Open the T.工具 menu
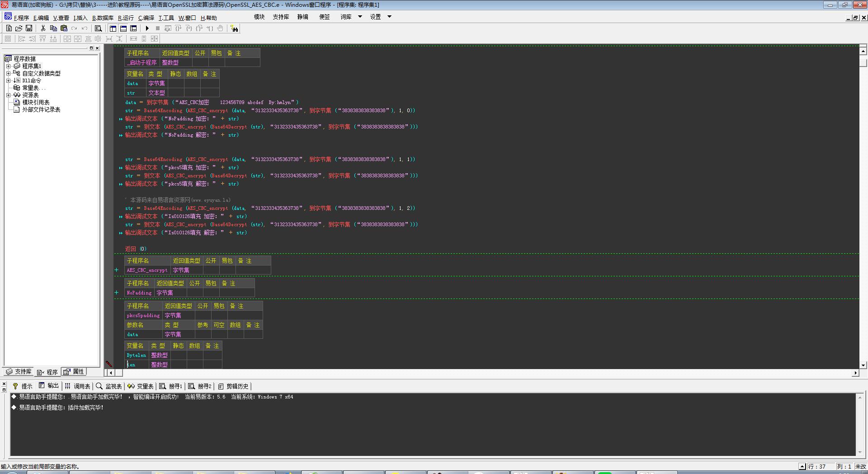 pos(166,18)
